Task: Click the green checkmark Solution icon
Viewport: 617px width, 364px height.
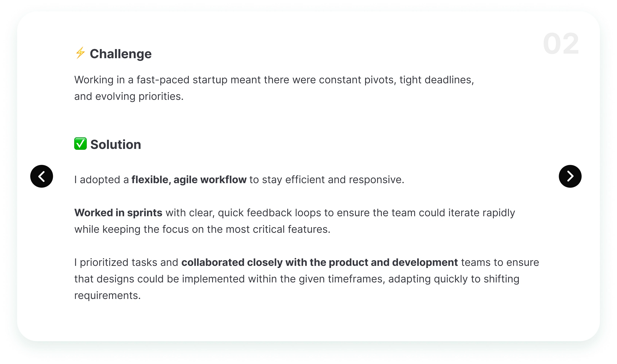Action: click(x=80, y=144)
